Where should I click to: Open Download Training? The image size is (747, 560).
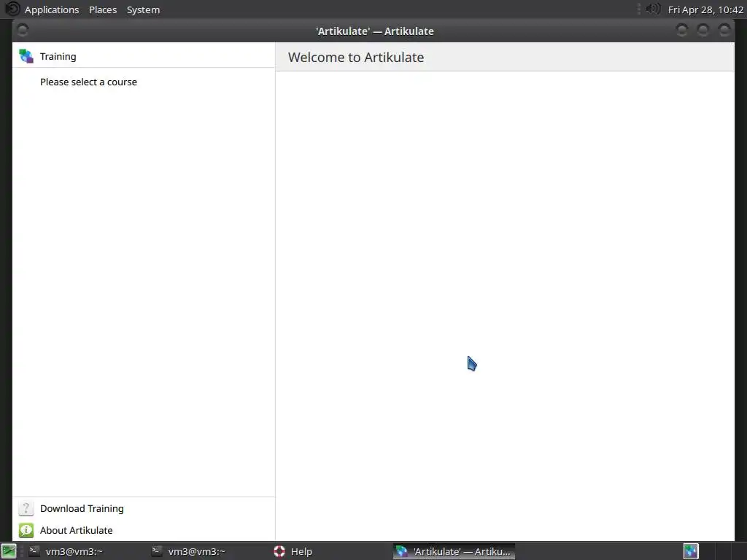click(82, 508)
